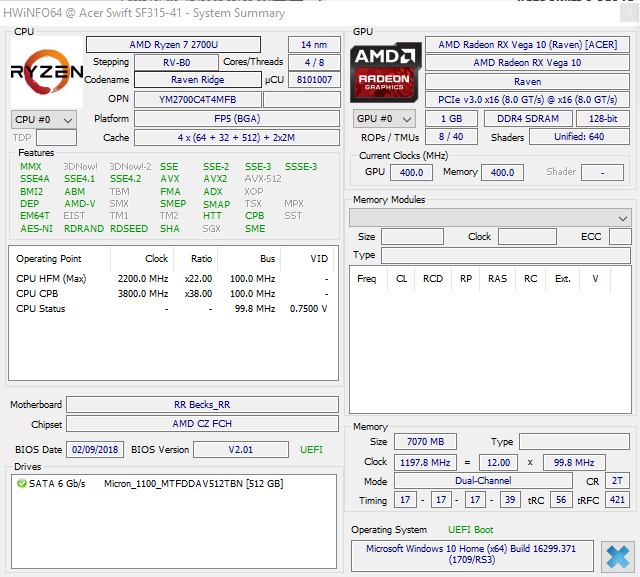Click the AVX2 feature label
The height and width of the screenshot is (577, 640).
[x=215, y=179]
